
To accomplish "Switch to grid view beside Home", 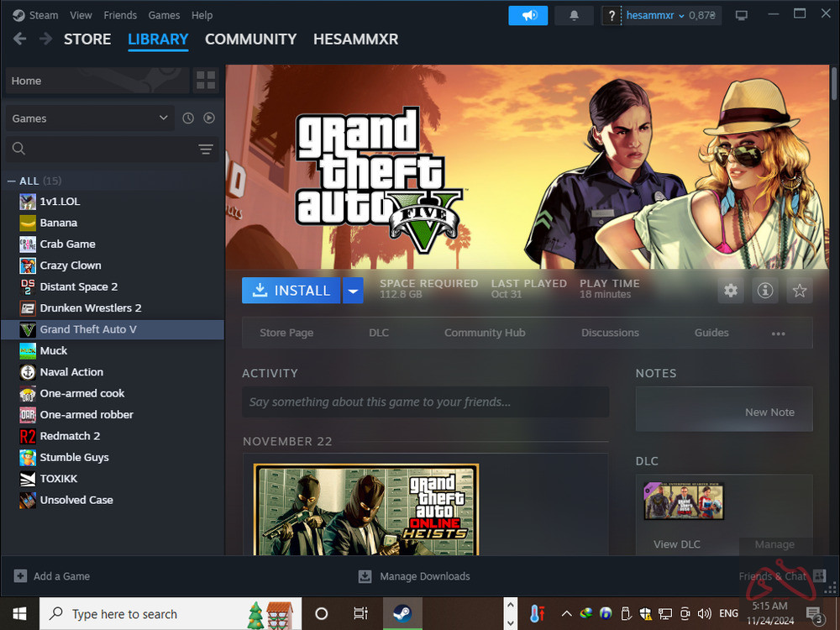I will [x=205, y=80].
